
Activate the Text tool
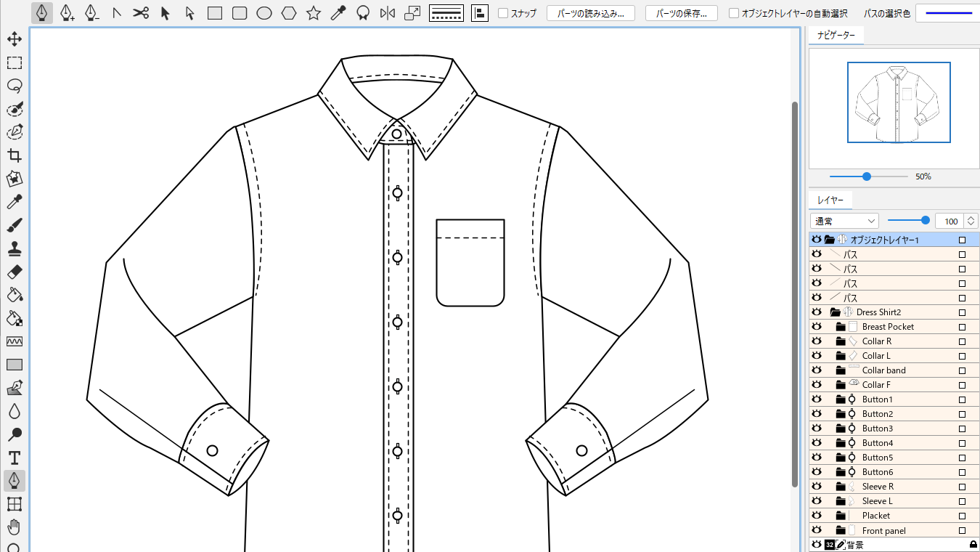(x=15, y=458)
